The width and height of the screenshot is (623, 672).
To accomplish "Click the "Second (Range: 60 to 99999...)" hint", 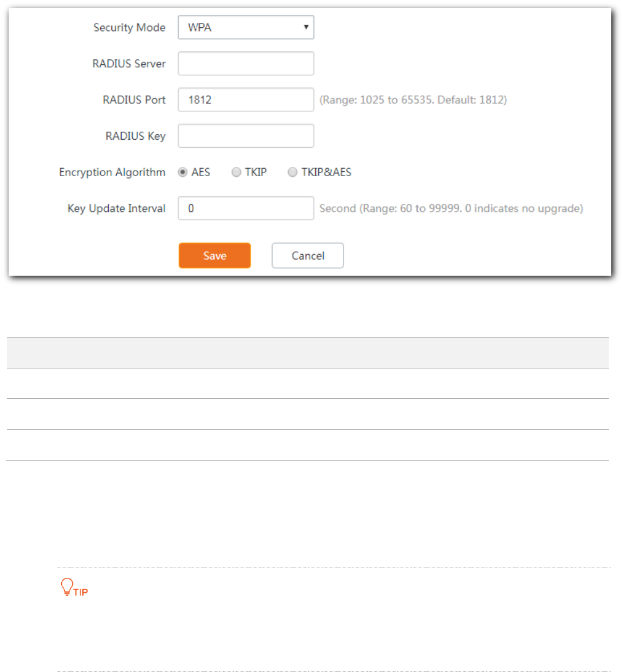I will [x=451, y=208].
